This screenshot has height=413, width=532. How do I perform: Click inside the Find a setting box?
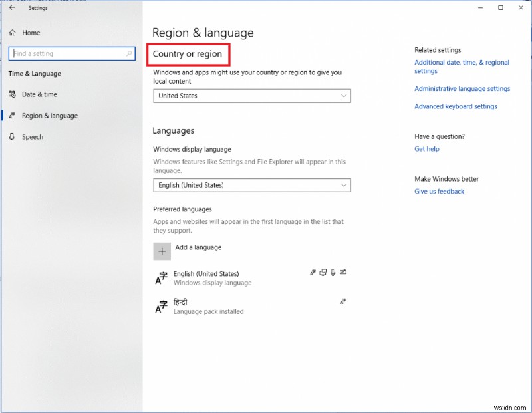pyautogui.click(x=66, y=53)
